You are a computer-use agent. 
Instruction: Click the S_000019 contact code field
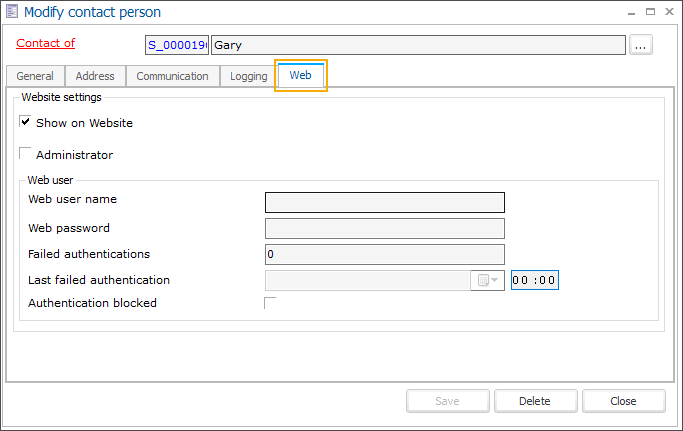(x=177, y=45)
